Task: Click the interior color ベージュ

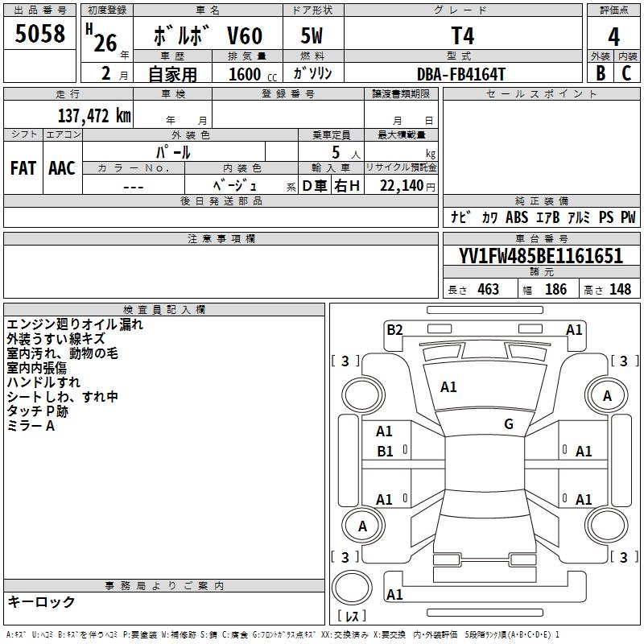Action: coord(234,185)
